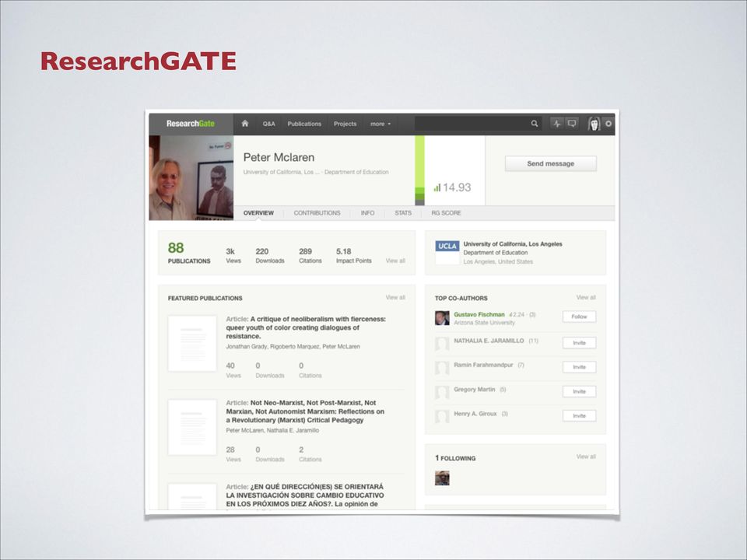
Task: Follow Gustavo Fischman
Action: pyautogui.click(x=579, y=317)
